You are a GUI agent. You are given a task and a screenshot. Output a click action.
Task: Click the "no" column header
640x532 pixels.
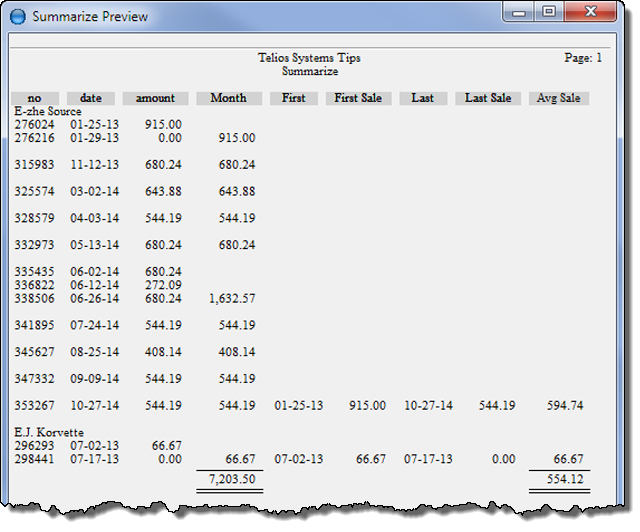point(35,98)
